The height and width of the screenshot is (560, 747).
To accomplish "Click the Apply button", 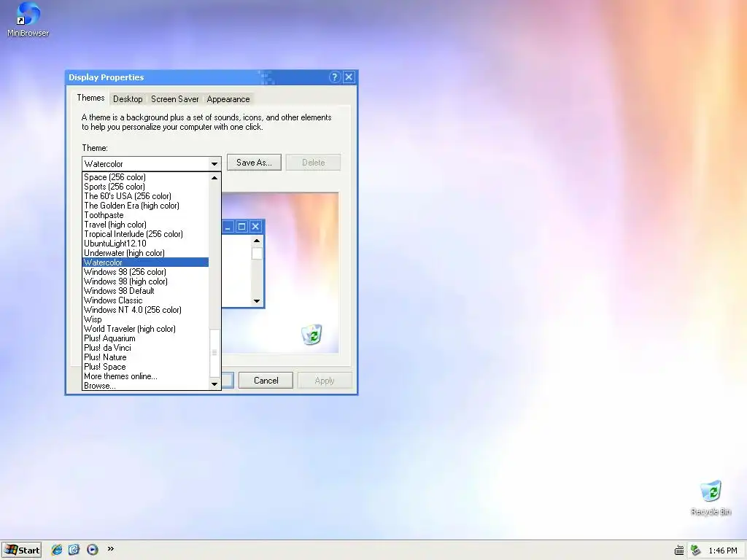I will click(325, 381).
